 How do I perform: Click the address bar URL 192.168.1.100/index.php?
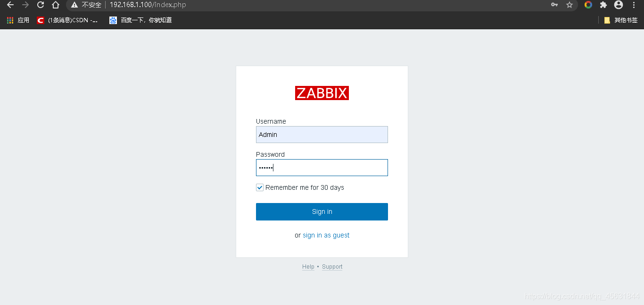[x=148, y=5]
